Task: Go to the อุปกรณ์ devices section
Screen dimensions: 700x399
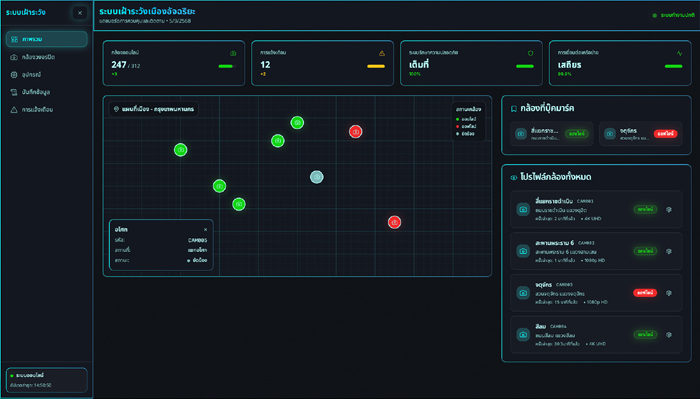Action: [x=46, y=75]
